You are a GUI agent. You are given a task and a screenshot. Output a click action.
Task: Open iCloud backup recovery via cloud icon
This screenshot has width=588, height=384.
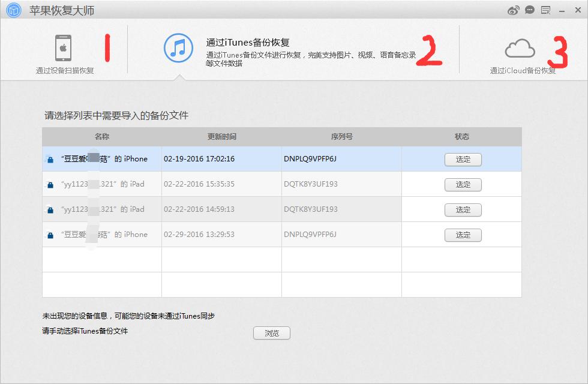(x=520, y=49)
